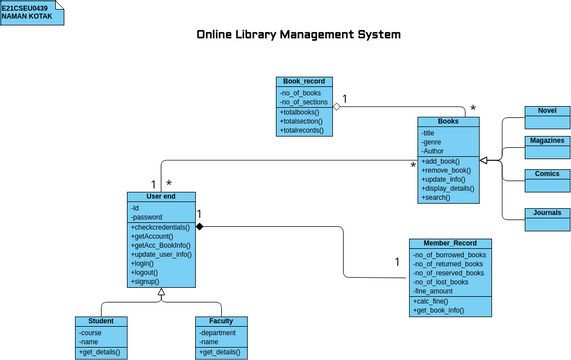This screenshot has width=571, height=360.
Task: Select the E21CSEU0439 Naman Kotak note
Action: coord(32,13)
